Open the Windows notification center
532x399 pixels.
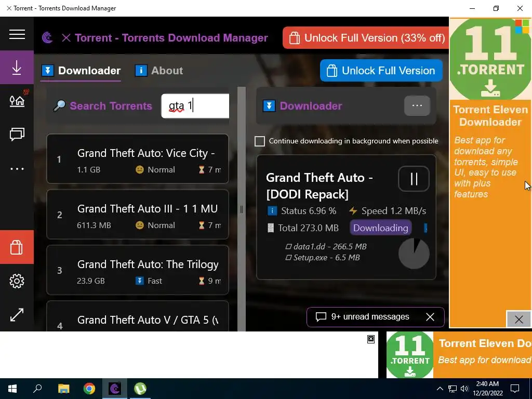tap(515, 389)
